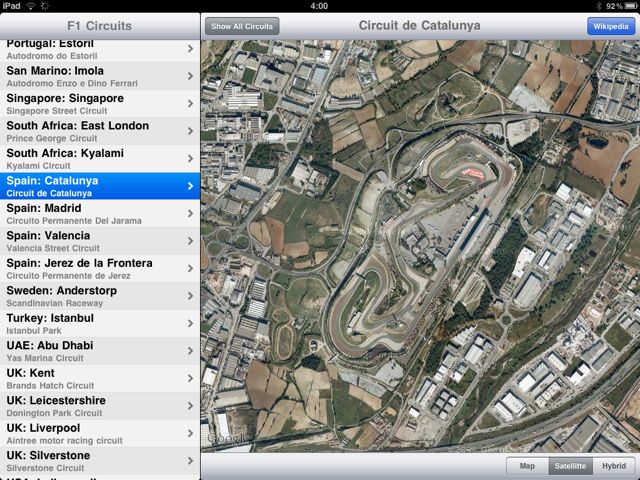Click Yas Marina Circuit subtitle
This screenshot has height=480, width=640.
coord(45,358)
